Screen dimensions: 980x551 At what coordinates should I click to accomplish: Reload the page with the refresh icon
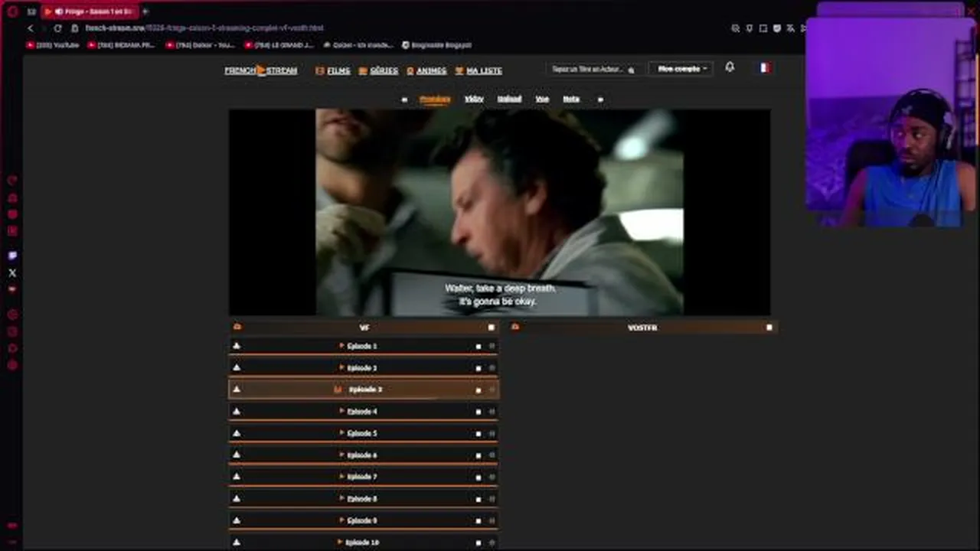pos(57,28)
